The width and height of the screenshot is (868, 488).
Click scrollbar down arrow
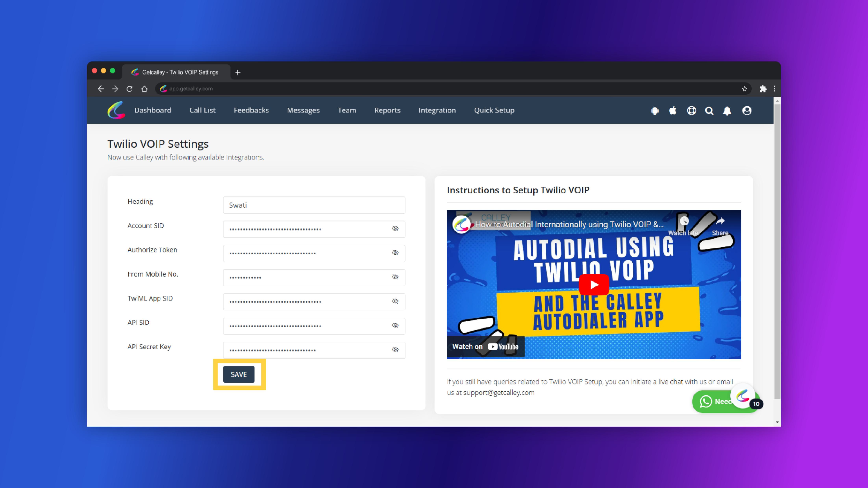click(777, 422)
